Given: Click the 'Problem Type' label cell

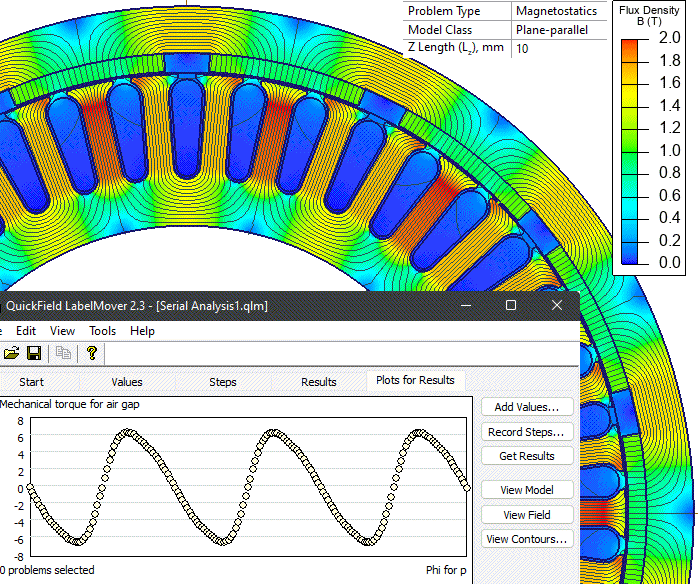Looking at the screenshot, I should pyautogui.click(x=444, y=11).
